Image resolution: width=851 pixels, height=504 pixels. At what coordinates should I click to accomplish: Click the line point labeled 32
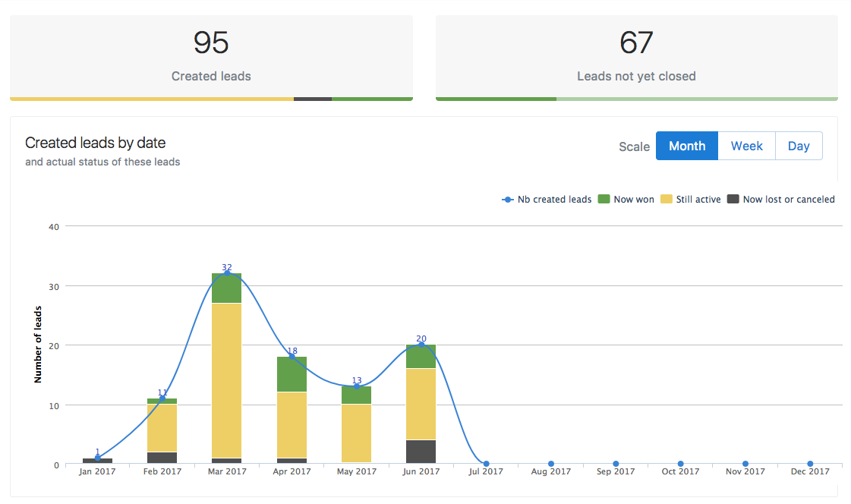[x=227, y=273]
